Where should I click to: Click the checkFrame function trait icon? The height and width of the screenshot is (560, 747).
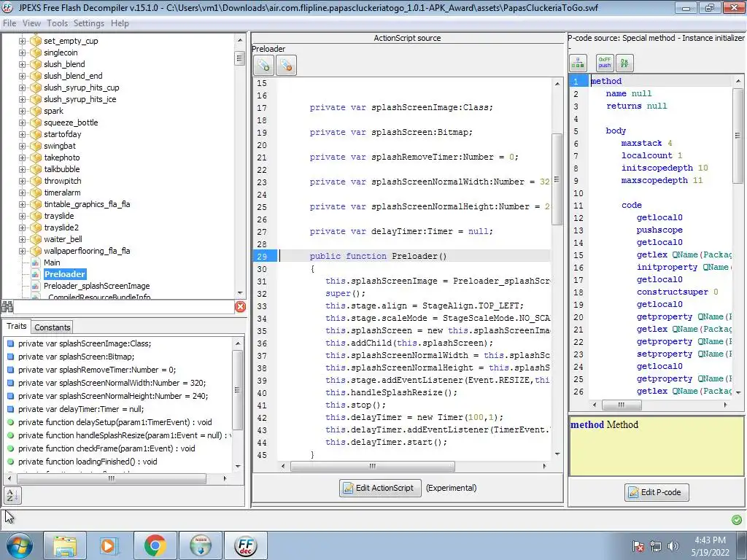click(x=11, y=448)
